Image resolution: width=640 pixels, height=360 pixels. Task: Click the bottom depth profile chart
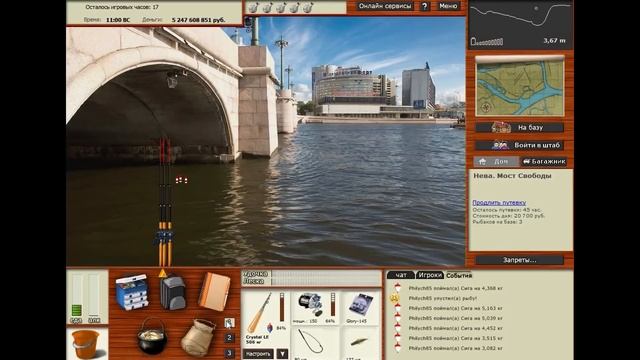tap(520, 24)
